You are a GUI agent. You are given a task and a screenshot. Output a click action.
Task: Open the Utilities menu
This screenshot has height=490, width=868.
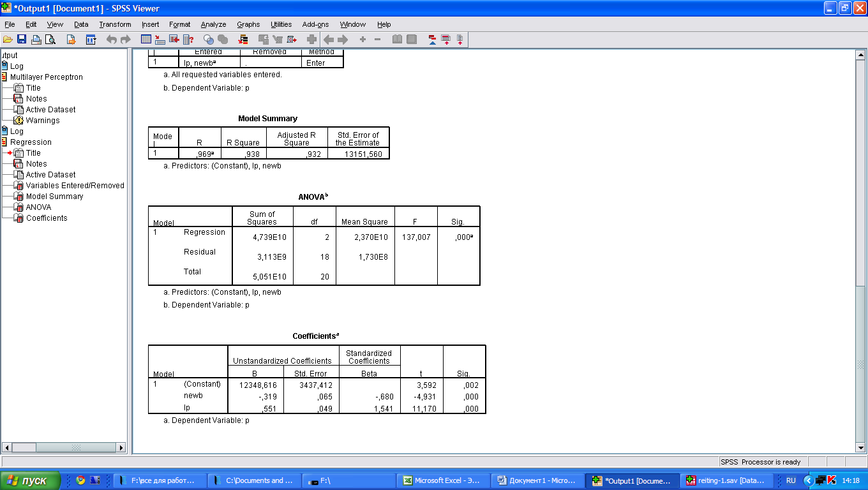coord(281,24)
